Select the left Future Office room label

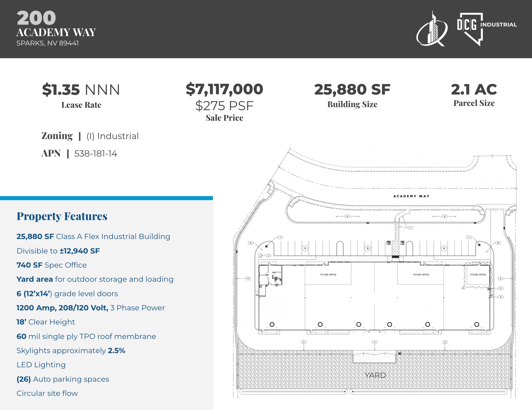[x=328, y=275]
